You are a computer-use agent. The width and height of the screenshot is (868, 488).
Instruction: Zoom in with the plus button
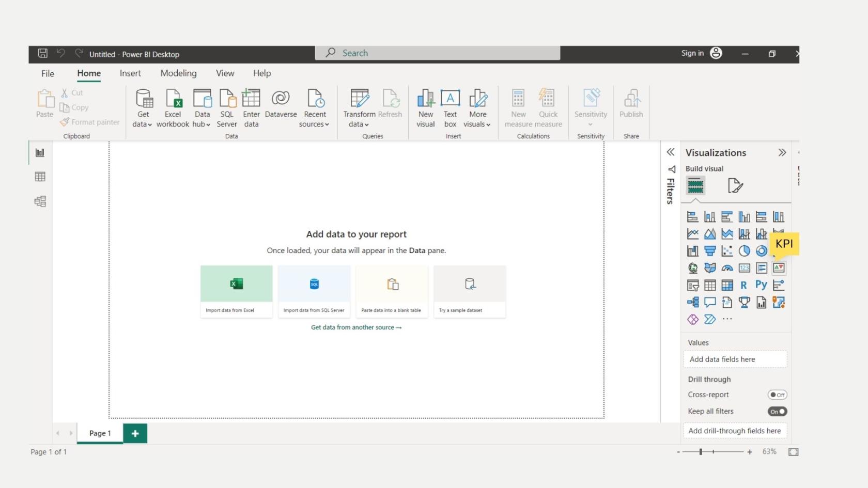[x=750, y=452]
